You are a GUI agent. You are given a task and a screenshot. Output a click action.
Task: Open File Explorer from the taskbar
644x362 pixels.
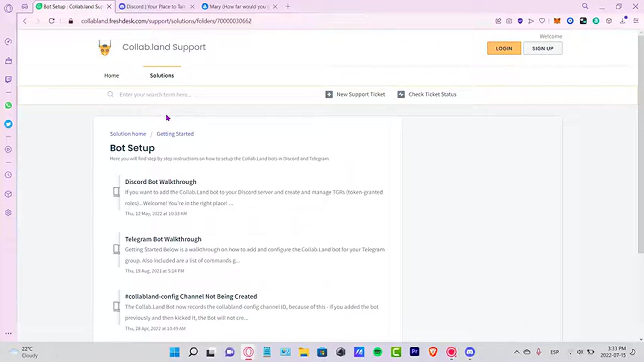(304, 352)
